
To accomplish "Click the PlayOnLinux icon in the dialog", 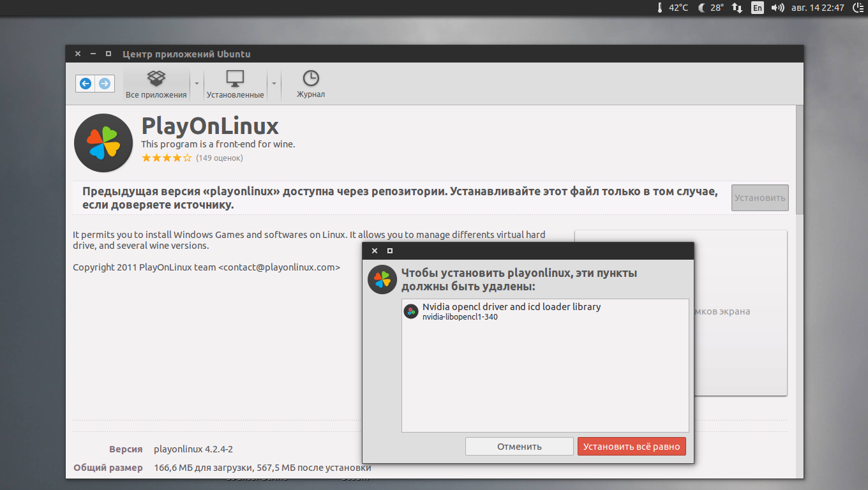I will 382,279.
